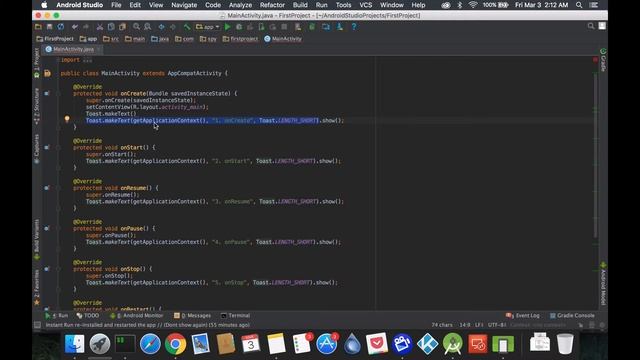Toggle the Event Log panel
This screenshot has width=640, height=360.
pyautogui.click(x=522, y=316)
